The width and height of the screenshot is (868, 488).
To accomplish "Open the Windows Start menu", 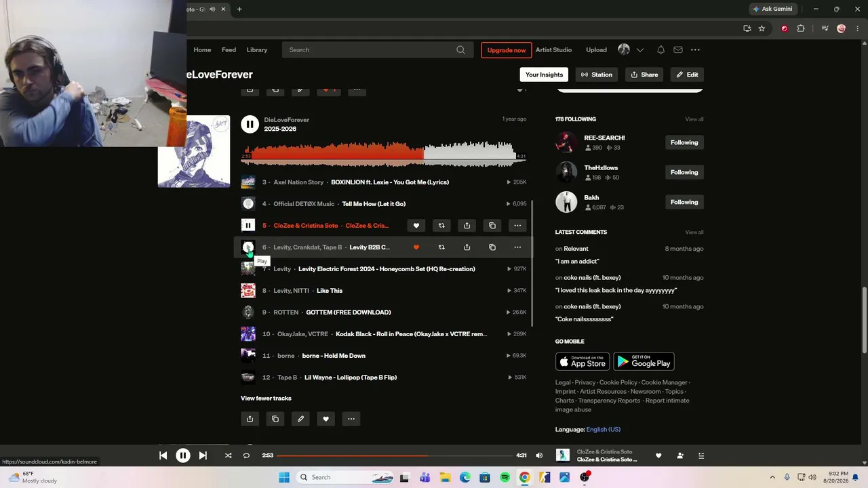I will 284,477.
